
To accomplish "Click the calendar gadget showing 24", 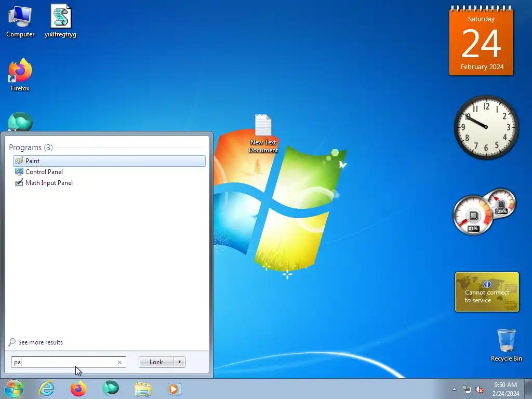I will [x=481, y=41].
